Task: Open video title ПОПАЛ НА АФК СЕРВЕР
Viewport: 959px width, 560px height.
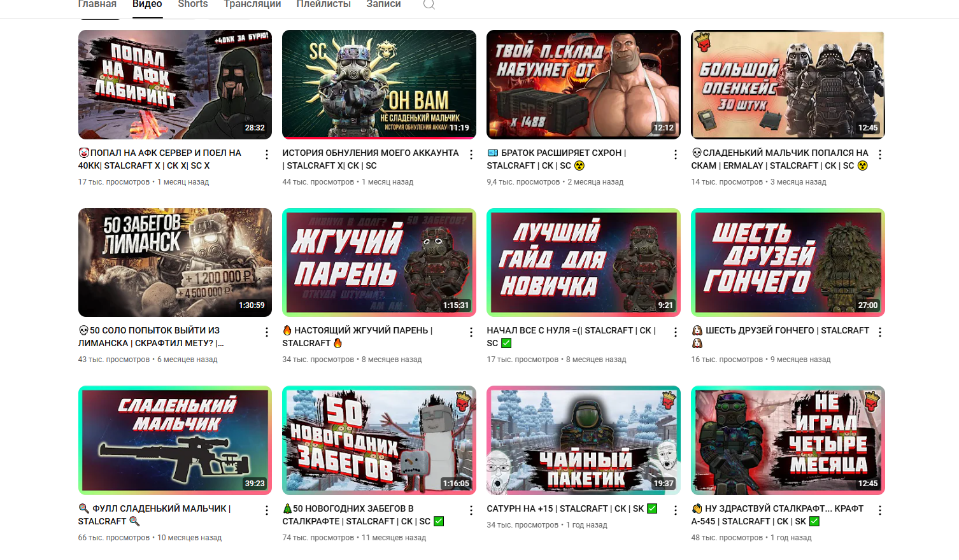Action: click(x=160, y=159)
